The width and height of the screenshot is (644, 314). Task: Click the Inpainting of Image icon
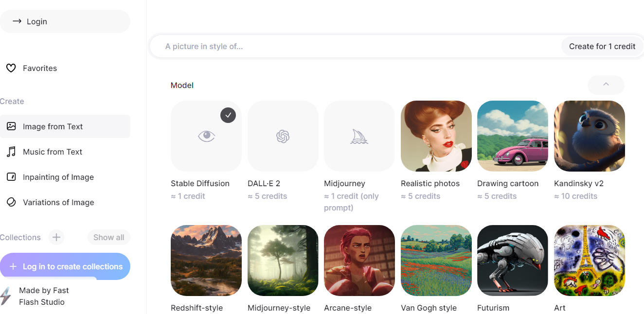[x=11, y=177]
